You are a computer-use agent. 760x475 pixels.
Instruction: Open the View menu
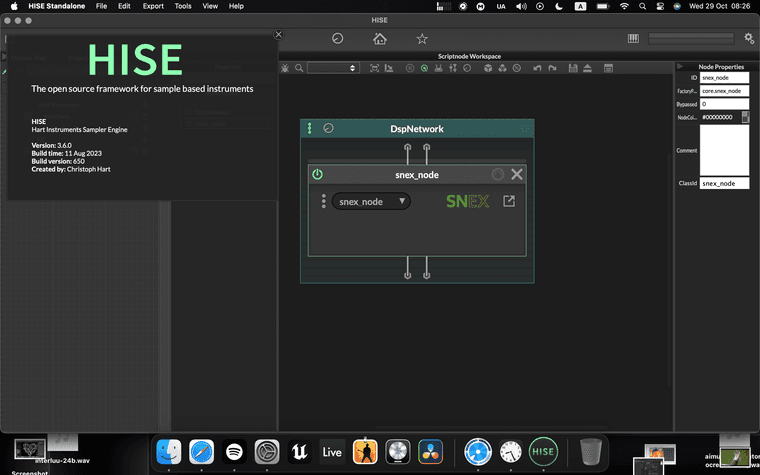point(210,6)
